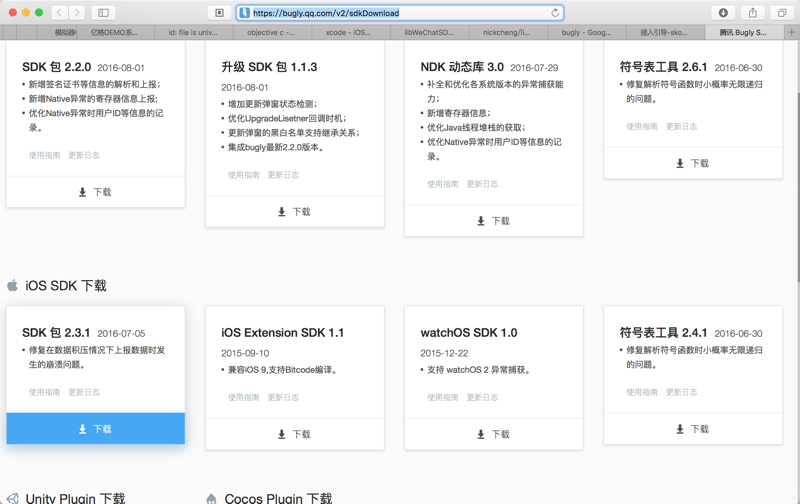Open 使用指南 for iOS SDK 包 2.3.1
This screenshot has height=504, width=800.
[44, 392]
